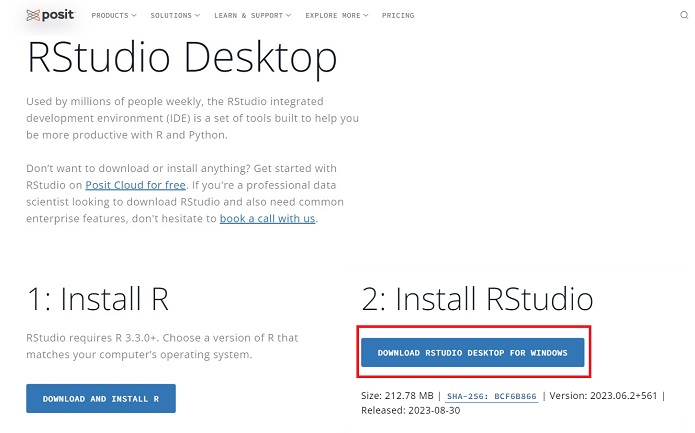Click the 'book a call with us' link

click(x=268, y=219)
